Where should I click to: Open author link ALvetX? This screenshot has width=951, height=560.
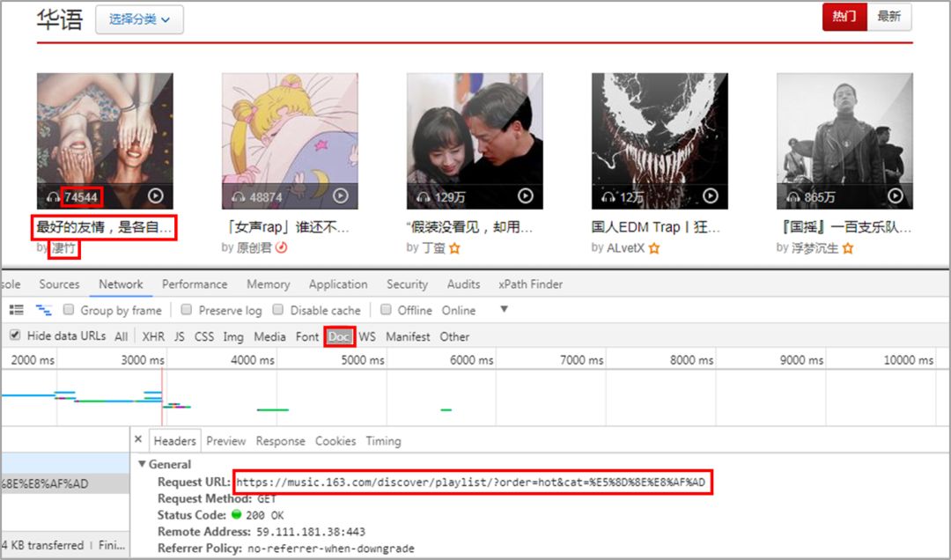pyautogui.click(x=625, y=248)
